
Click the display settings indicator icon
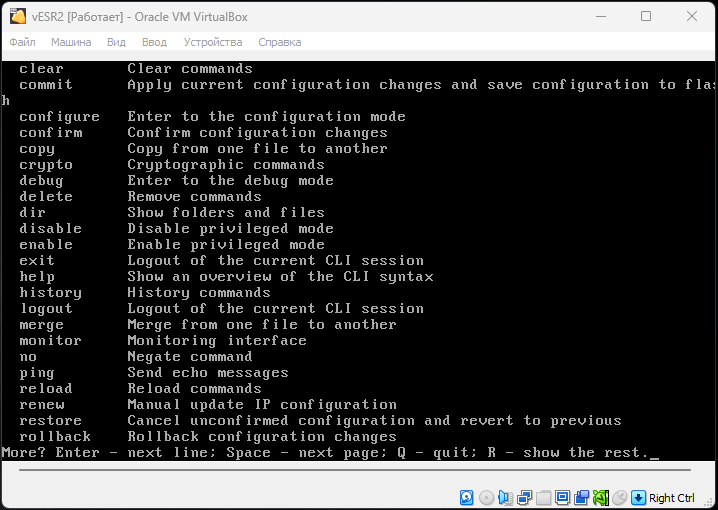(x=562, y=497)
